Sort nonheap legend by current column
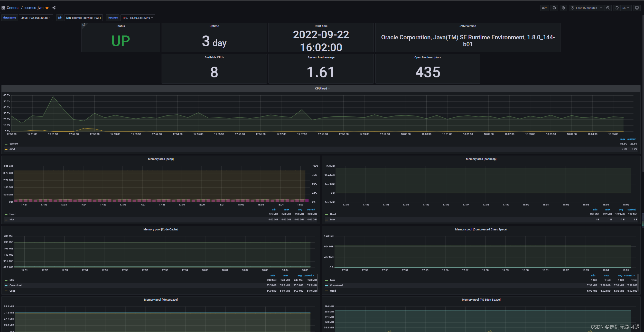The height and width of the screenshot is (332, 644). coord(631,210)
